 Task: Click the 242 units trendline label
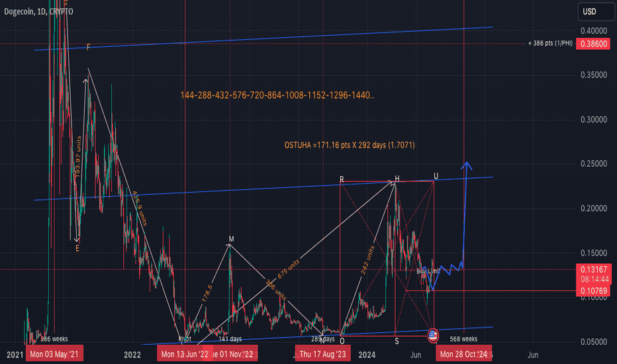coord(367,260)
